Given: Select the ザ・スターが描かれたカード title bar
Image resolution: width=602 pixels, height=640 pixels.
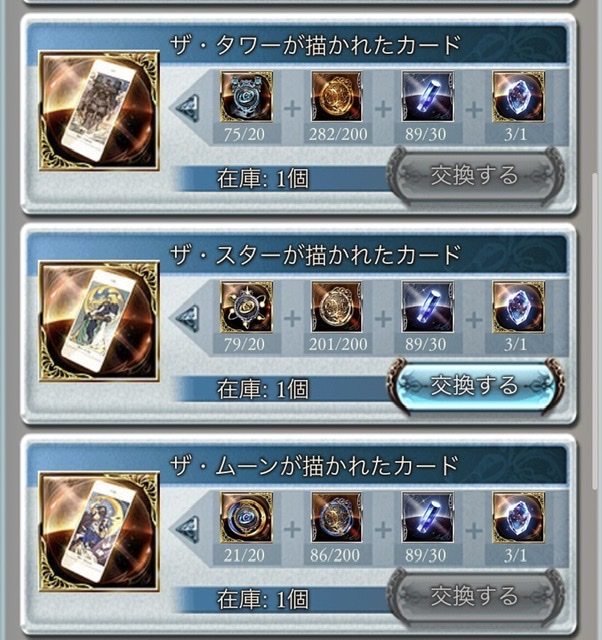Looking at the screenshot, I should [x=297, y=254].
